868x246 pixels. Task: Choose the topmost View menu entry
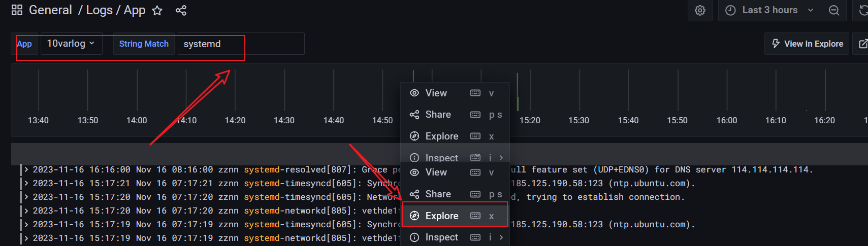click(x=436, y=93)
